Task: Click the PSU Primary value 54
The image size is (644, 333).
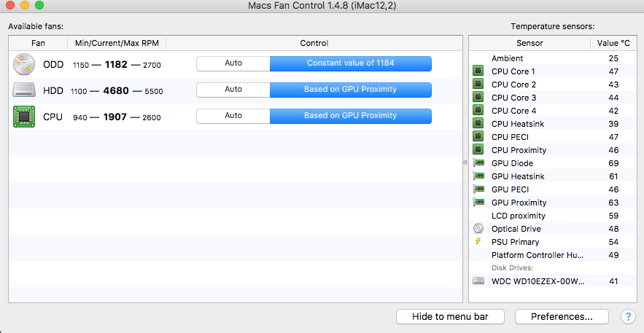Action: [613, 242]
